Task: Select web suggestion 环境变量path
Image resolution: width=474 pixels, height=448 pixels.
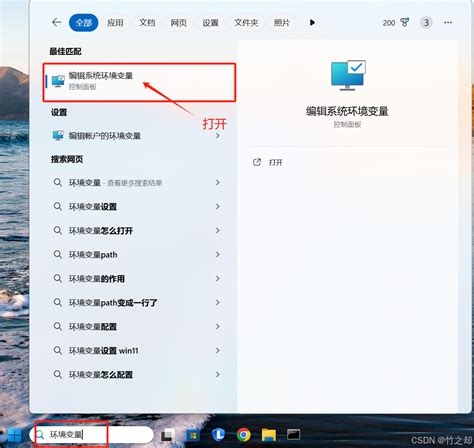Action: [x=137, y=255]
